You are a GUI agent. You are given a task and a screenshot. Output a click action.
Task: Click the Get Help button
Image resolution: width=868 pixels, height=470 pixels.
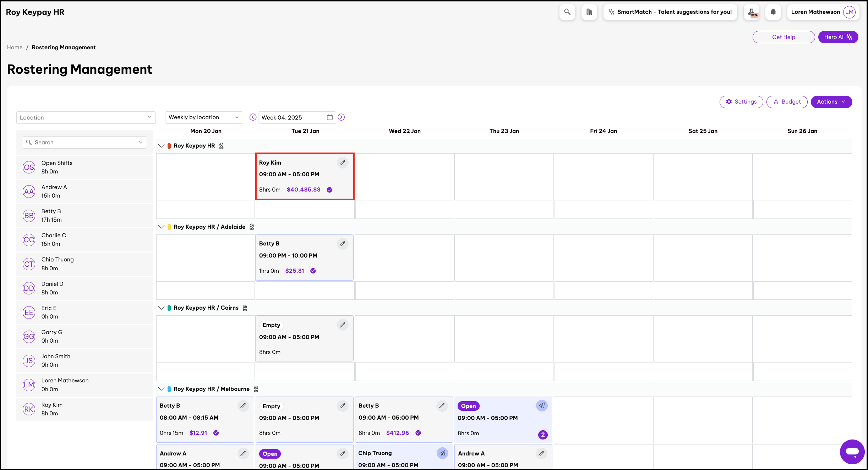pos(783,37)
